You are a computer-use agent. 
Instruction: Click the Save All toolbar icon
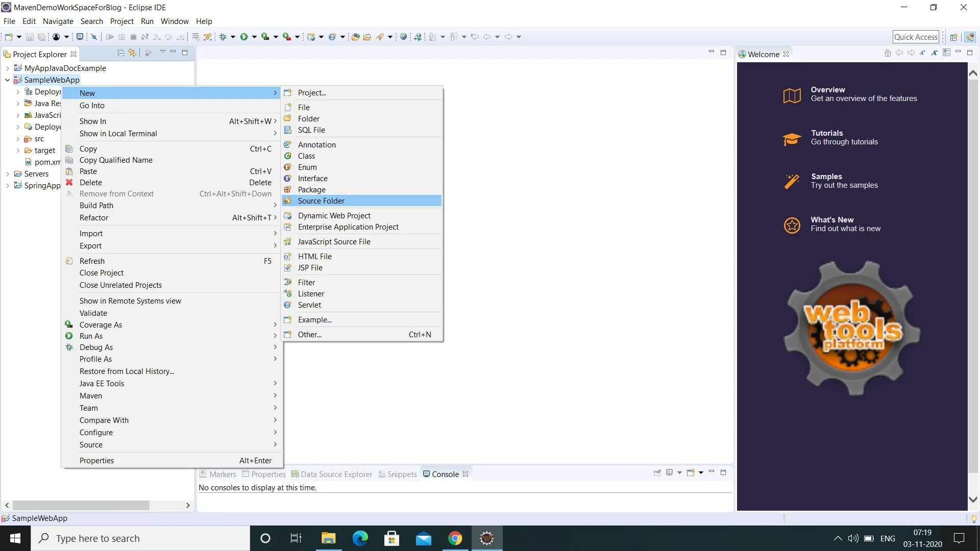(42, 37)
